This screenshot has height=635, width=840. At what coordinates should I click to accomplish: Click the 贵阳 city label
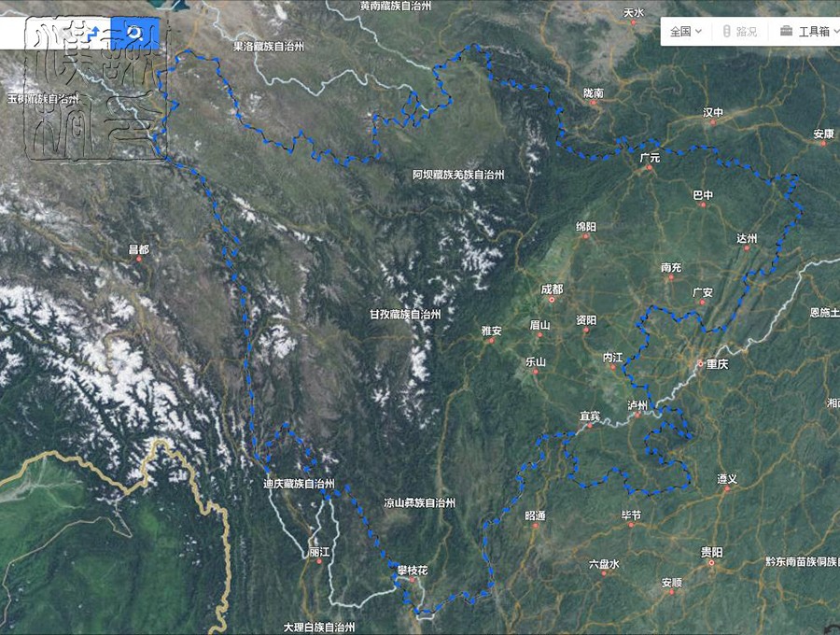click(711, 553)
